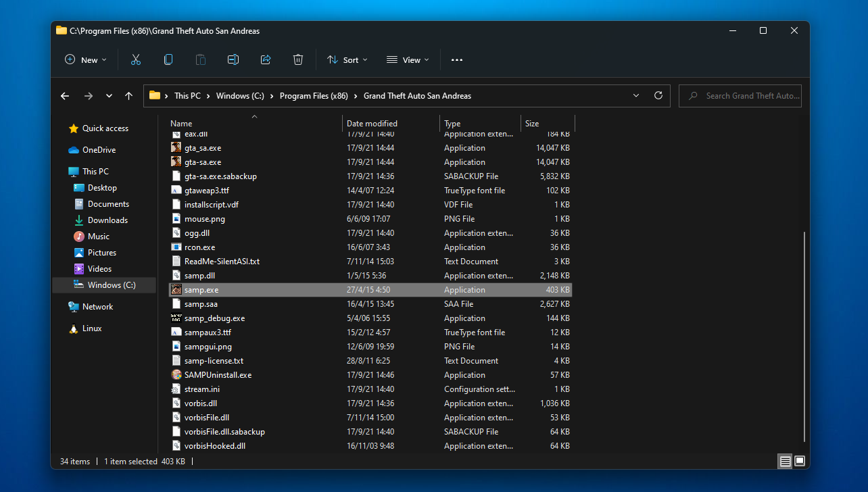This screenshot has height=492, width=868.
Task: Click the Share icon
Action: [265, 59]
